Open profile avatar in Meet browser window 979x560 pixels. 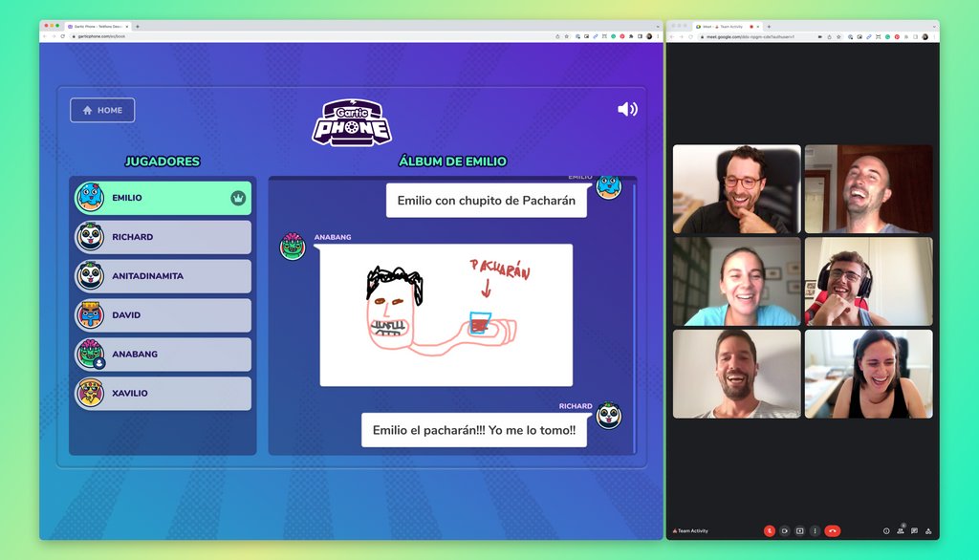(925, 37)
